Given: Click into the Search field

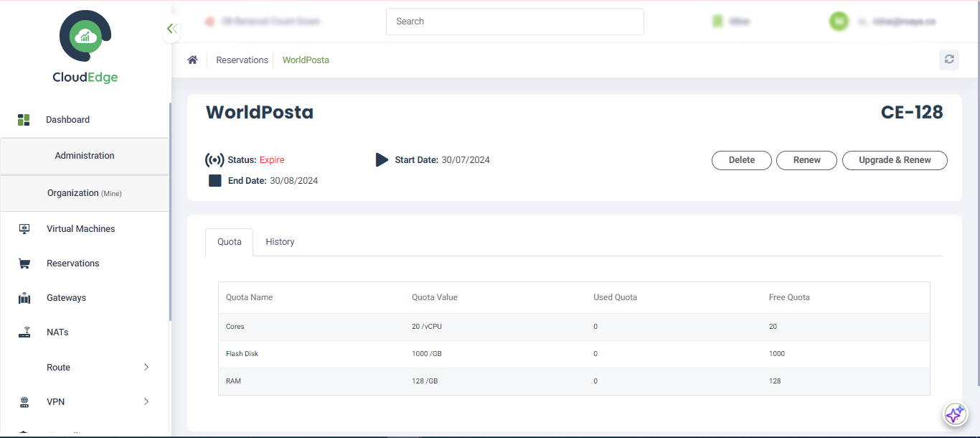Looking at the screenshot, I should point(515,22).
